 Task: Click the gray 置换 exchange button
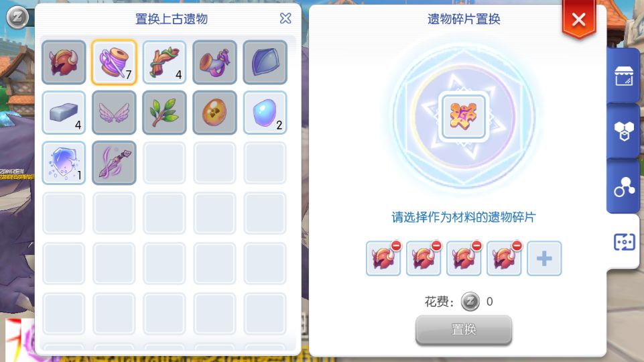point(464,330)
